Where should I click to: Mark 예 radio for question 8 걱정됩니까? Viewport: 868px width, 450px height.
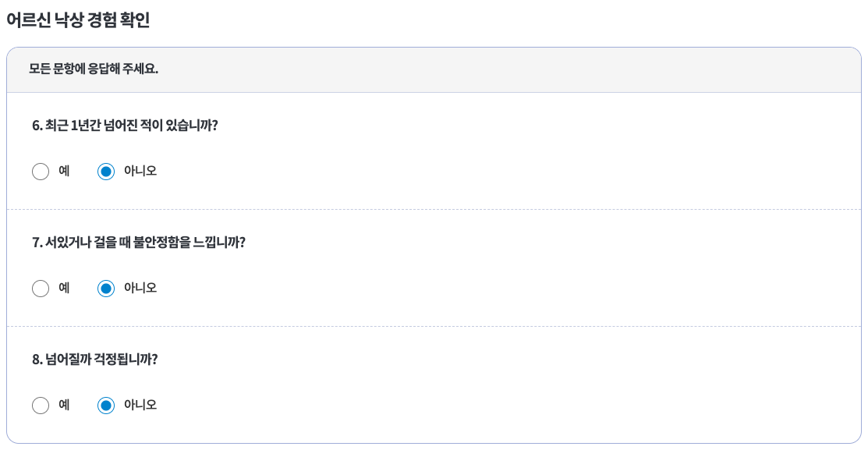(41, 406)
